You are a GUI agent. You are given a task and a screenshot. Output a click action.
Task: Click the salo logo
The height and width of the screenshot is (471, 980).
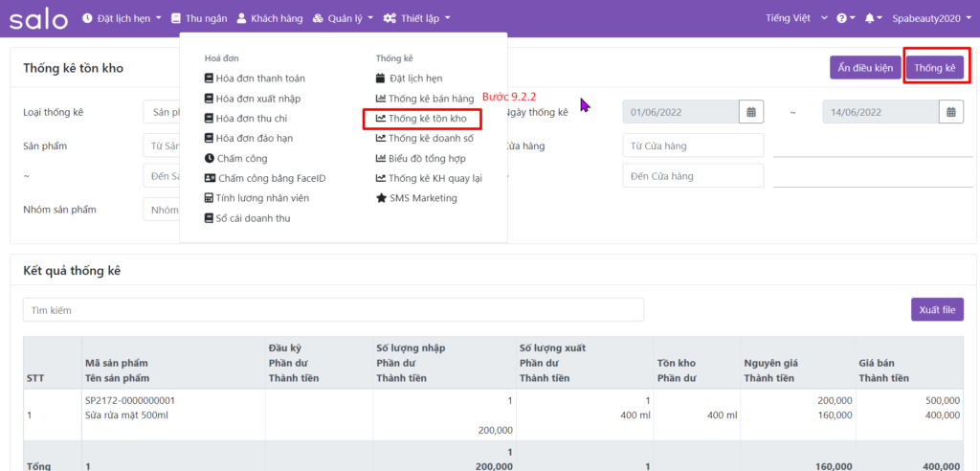click(38, 19)
